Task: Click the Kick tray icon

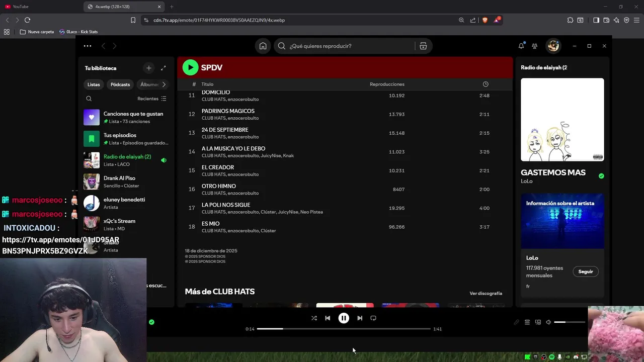Action: click(527, 357)
